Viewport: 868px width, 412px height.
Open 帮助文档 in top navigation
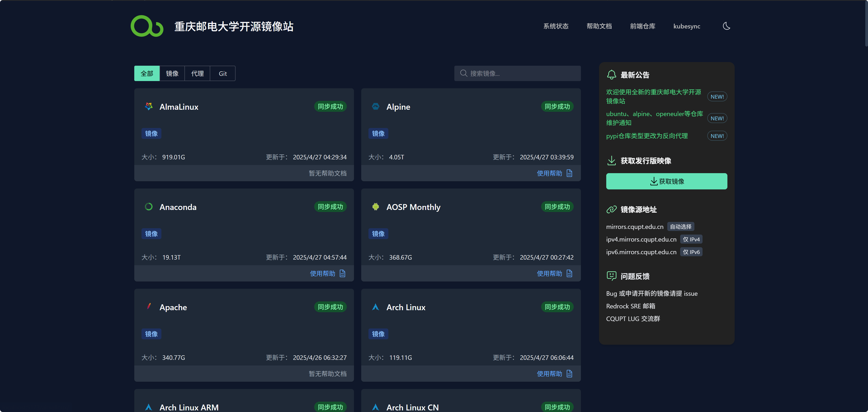coord(599,26)
